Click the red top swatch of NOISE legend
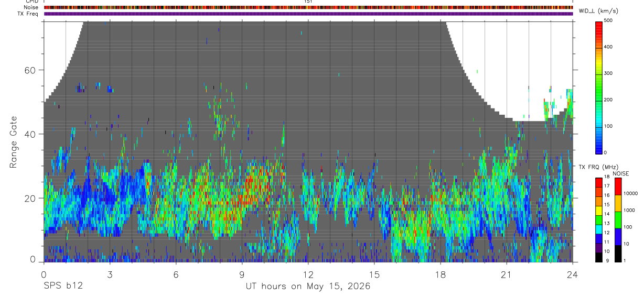644x297 pixels. [618, 186]
